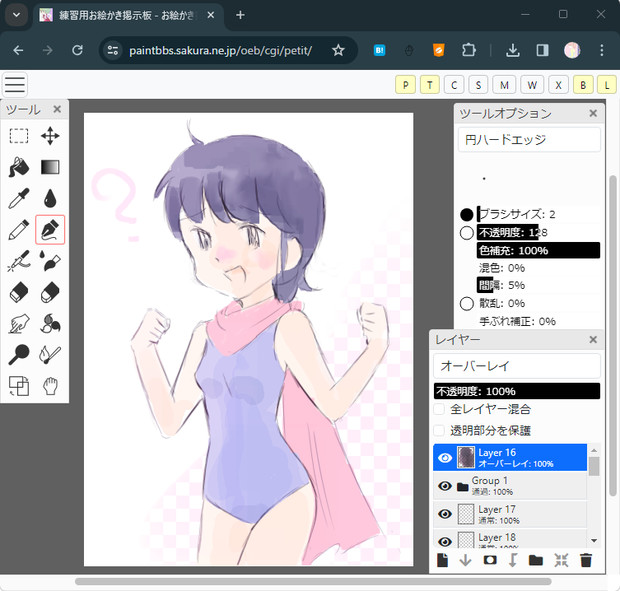Close the レイヤー panel
This screenshot has width=620, height=591.
tap(593, 340)
